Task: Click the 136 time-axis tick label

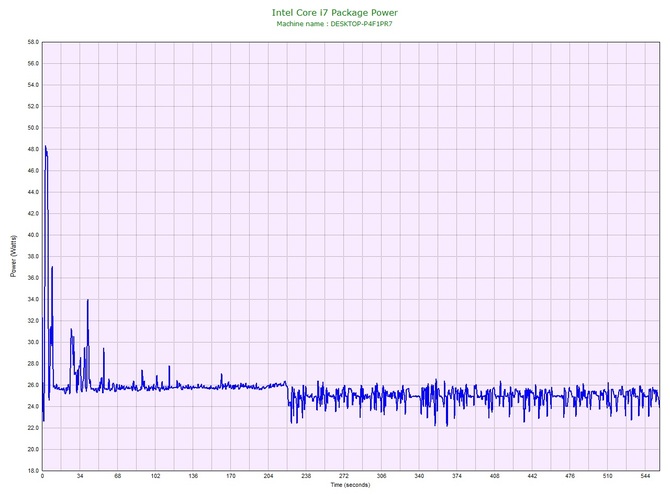Action: pyautogui.click(x=193, y=476)
